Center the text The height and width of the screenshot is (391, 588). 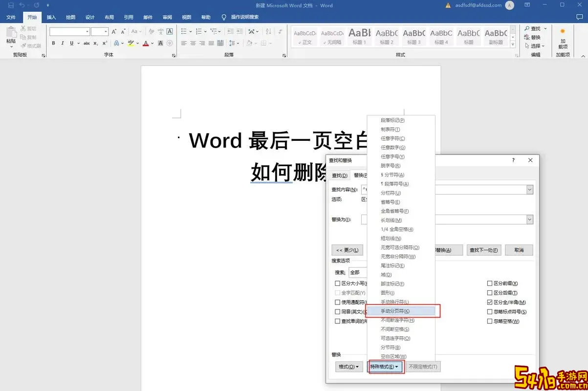point(193,43)
